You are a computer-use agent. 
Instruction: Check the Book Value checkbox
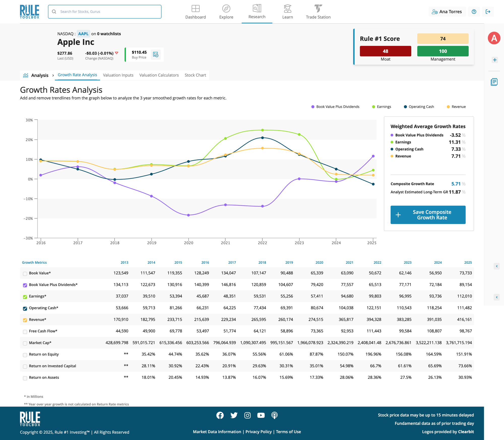(x=25, y=274)
